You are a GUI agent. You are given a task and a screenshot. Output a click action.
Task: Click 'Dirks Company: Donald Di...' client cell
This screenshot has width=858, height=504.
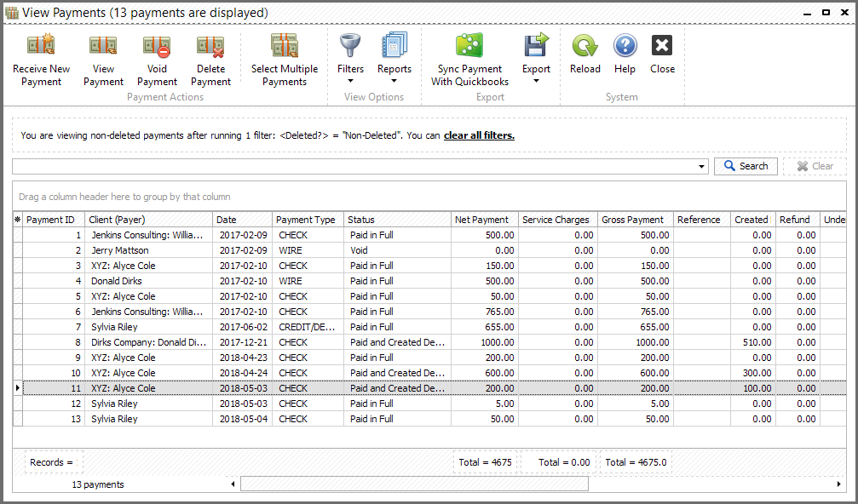click(149, 342)
